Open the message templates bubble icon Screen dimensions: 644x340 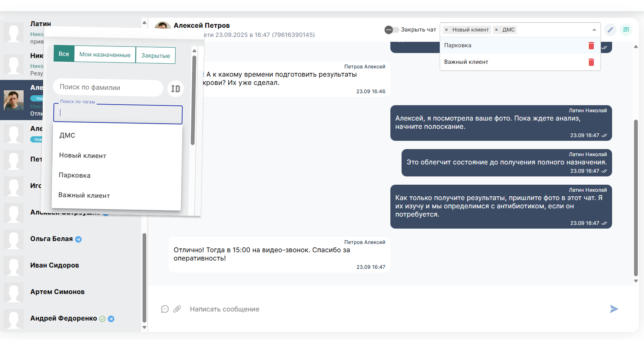165,309
